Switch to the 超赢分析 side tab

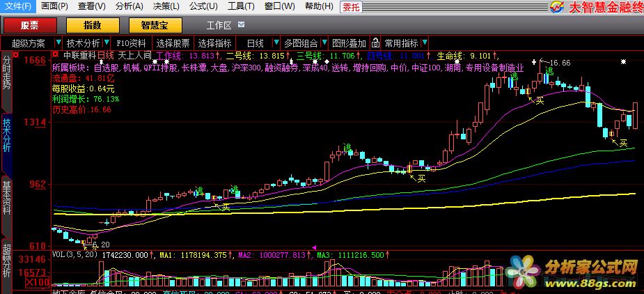click(x=6, y=265)
